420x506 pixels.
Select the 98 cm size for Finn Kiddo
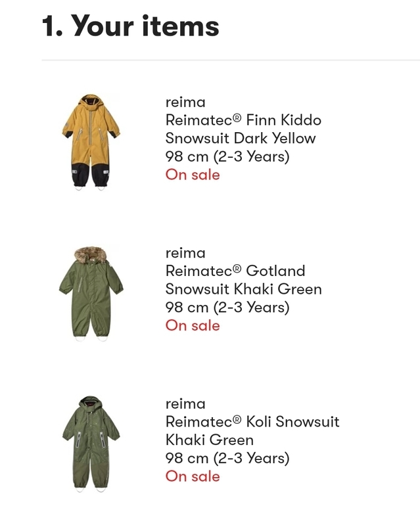click(x=227, y=156)
